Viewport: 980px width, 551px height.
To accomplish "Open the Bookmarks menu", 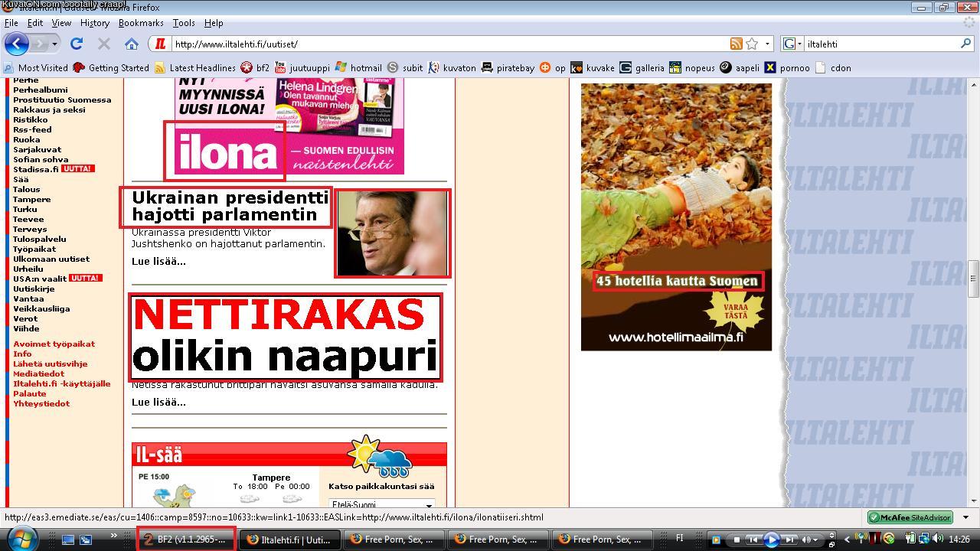I will click(x=141, y=23).
